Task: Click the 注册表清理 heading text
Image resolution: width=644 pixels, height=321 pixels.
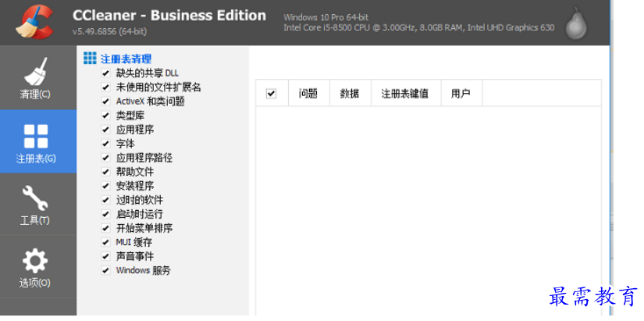Action: (x=126, y=59)
